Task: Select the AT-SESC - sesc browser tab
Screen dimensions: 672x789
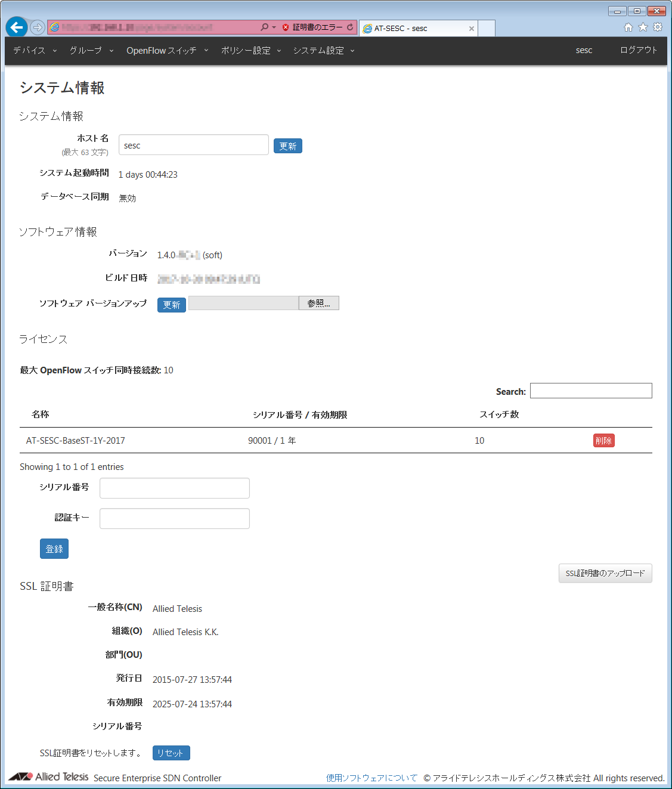Action: 417,28
